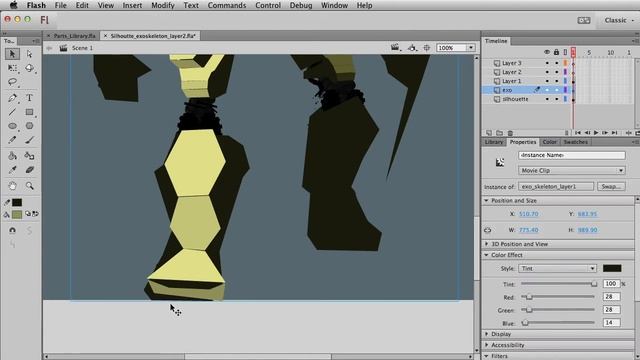Select the Selection arrow tool
This screenshot has width=640, height=360.
12,54
